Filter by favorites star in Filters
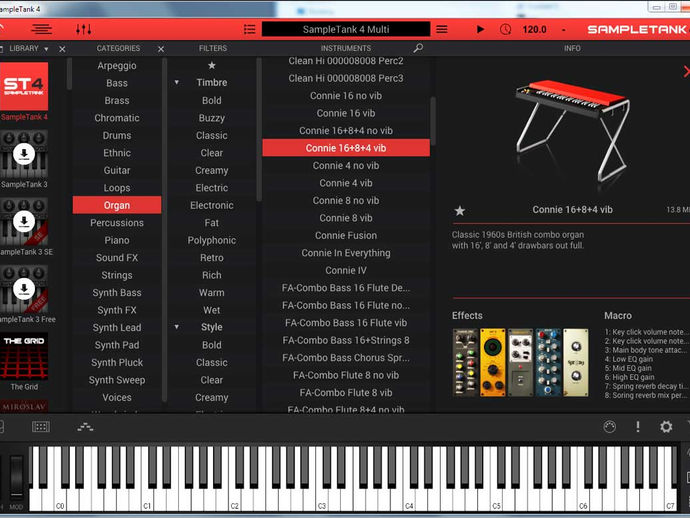 [x=212, y=65]
